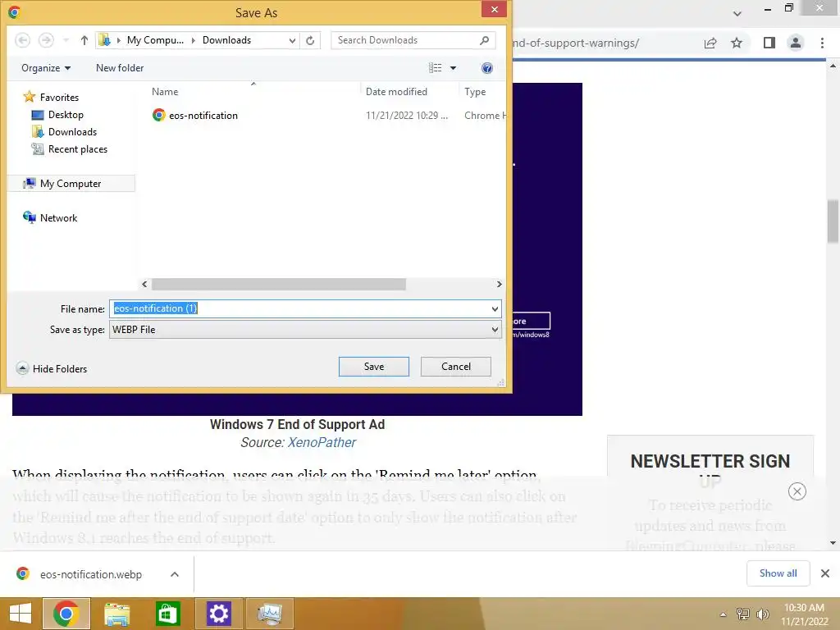Click the Chrome address bar URL
Image resolution: width=840 pixels, height=630 pixels.
point(576,43)
